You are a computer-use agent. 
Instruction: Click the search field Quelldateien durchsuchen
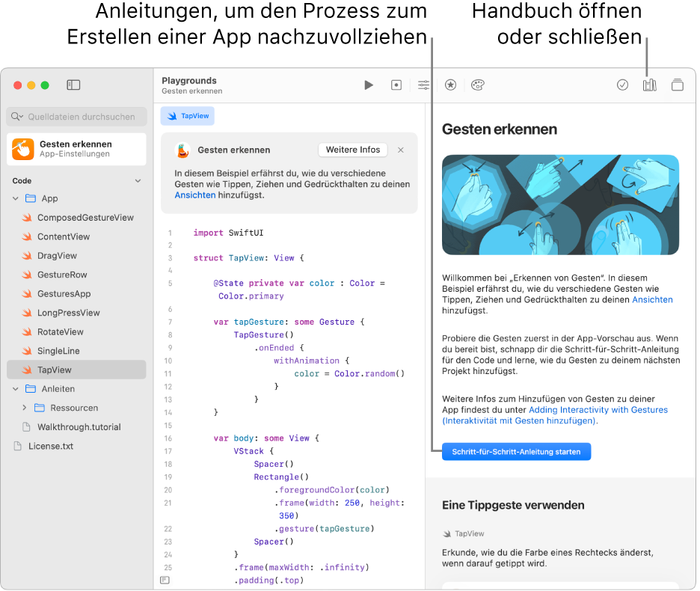(77, 117)
